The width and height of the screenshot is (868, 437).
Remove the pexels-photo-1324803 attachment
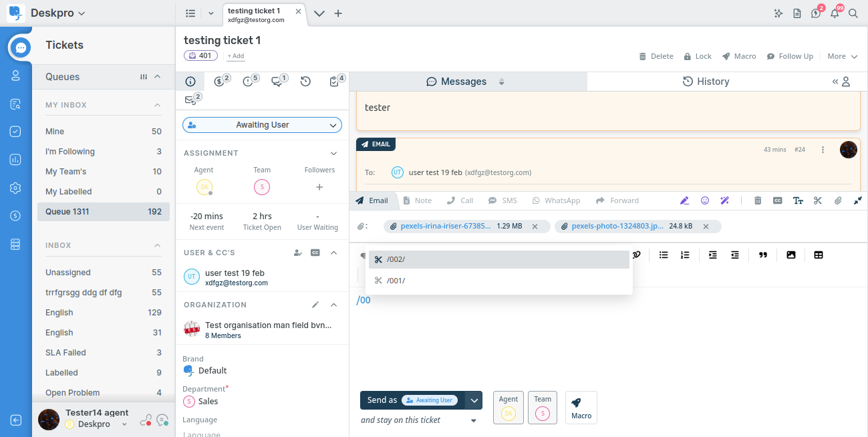708,227
